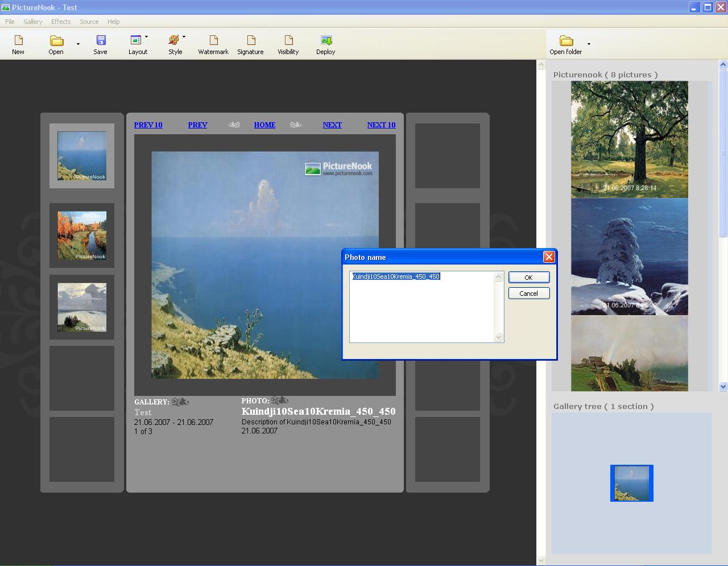
Task: Open the Gallery menu
Action: point(33,22)
